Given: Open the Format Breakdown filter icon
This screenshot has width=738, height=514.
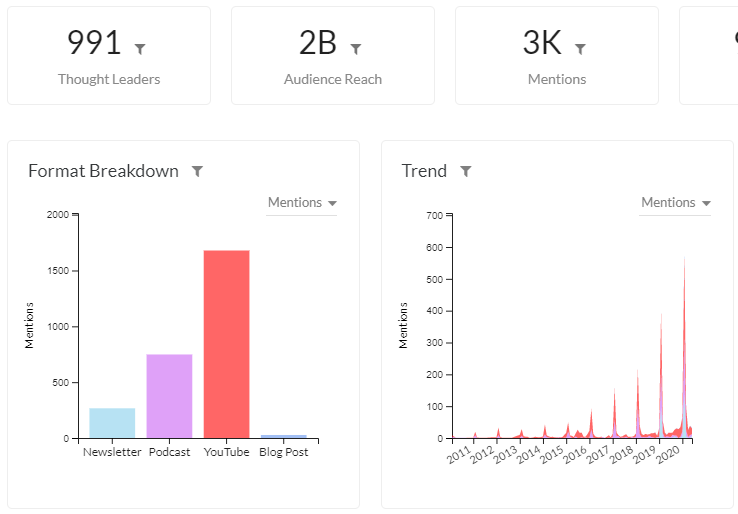Looking at the screenshot, I should click(x=197, y=171).
